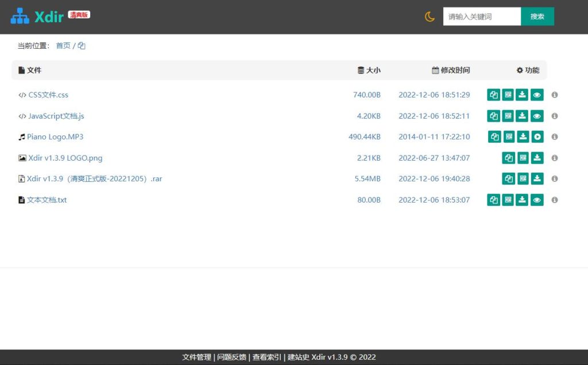Show info for Xdir v1.3.9 LOGO.png

coord(555,158)
